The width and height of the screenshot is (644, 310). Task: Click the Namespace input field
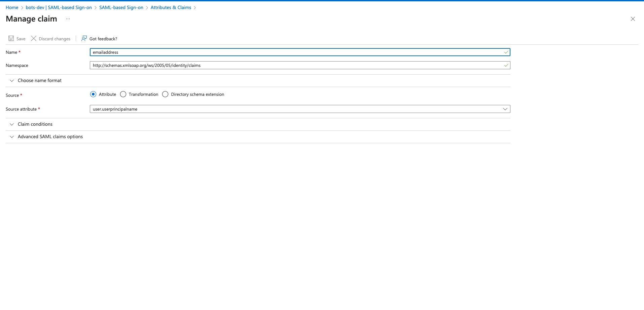pos(296,66)
